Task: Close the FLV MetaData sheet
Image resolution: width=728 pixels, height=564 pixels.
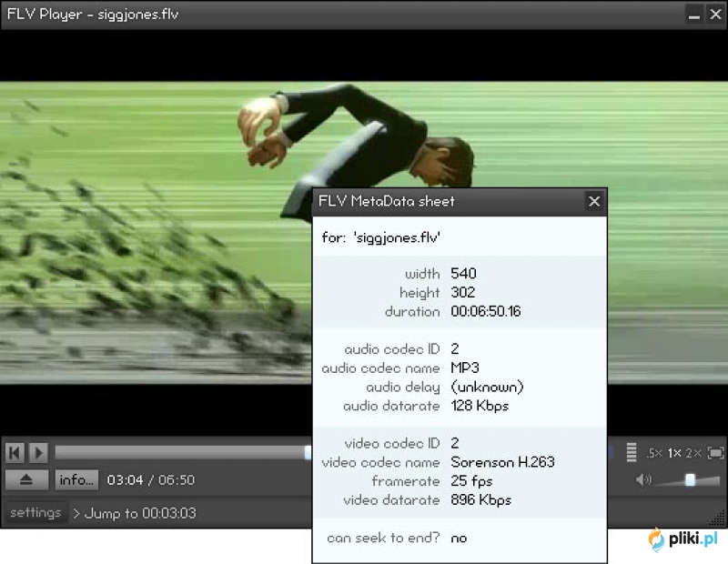Action: tap(594, 201)
